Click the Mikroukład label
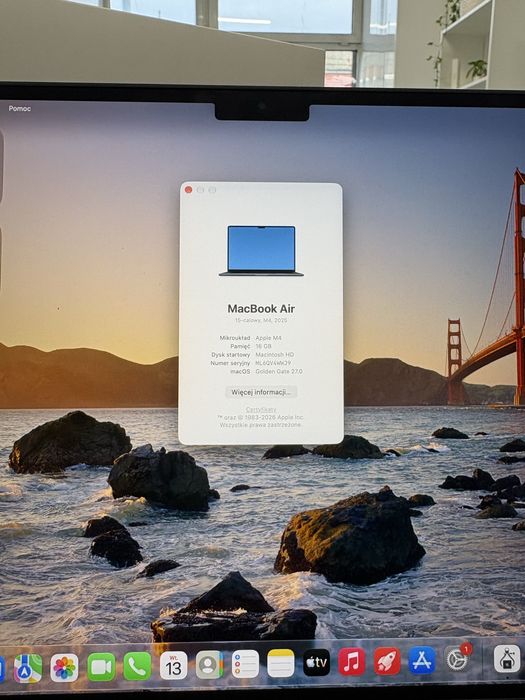The height and width of the screenshot is (700, 525). point(235,338)
